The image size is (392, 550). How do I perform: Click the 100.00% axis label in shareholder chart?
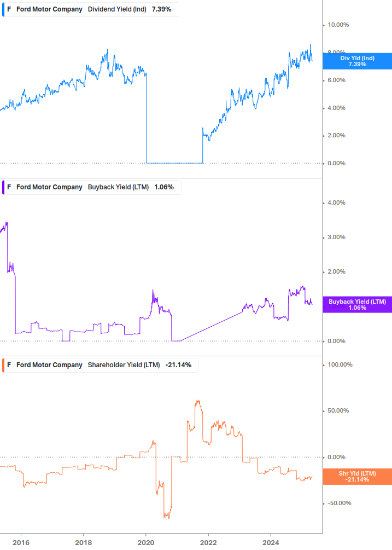(x=340, y=365)
